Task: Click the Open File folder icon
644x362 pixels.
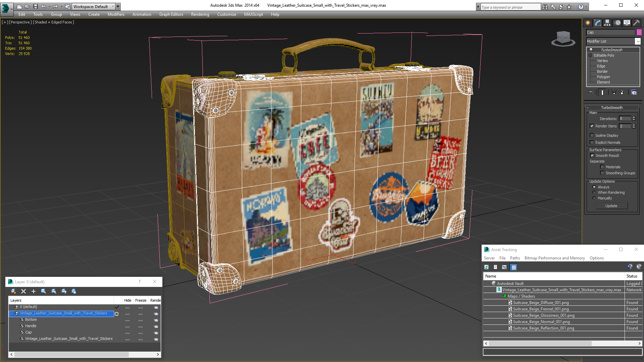Action: tap(28, 6)
